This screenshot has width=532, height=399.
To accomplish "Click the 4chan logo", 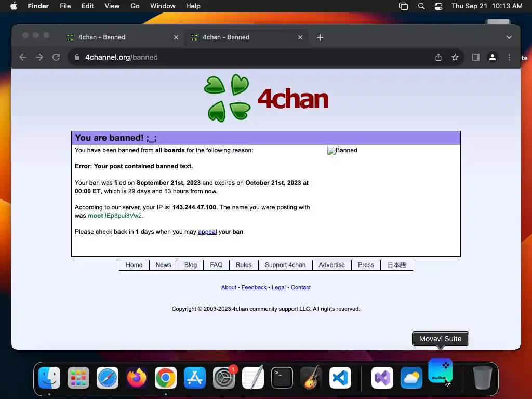I will click(266, 98).
